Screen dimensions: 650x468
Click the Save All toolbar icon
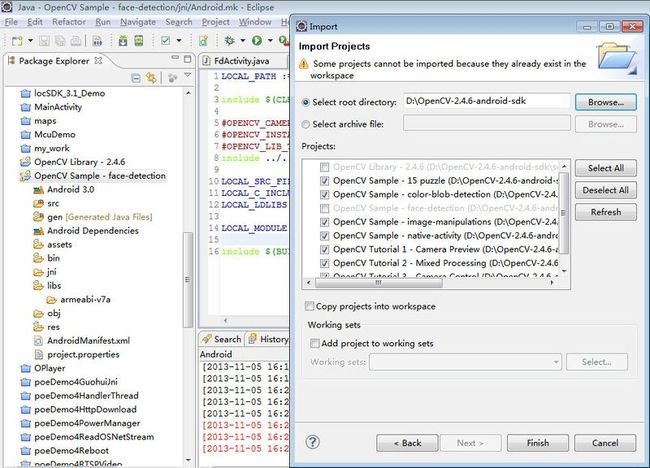60,41
